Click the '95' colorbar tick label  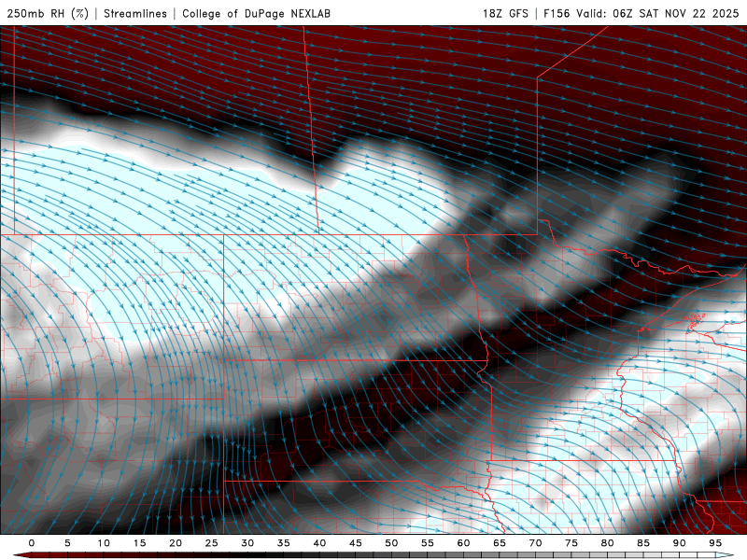coord(715,543)
